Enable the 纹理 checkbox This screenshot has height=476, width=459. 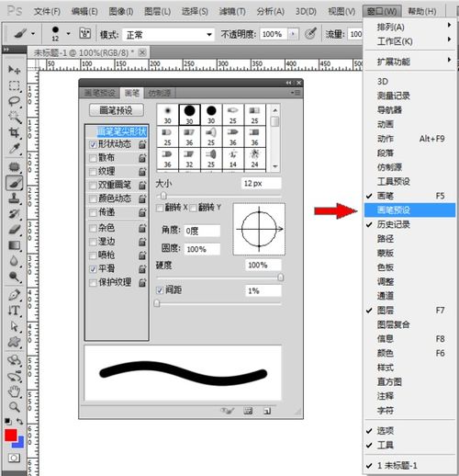(x=93, y=172)
